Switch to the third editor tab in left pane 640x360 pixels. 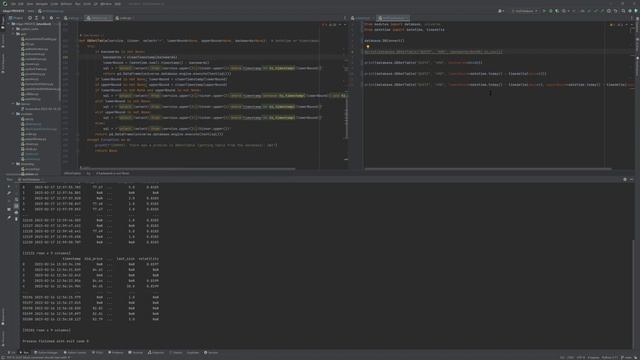pyautogui.click(x=124, y=18)
